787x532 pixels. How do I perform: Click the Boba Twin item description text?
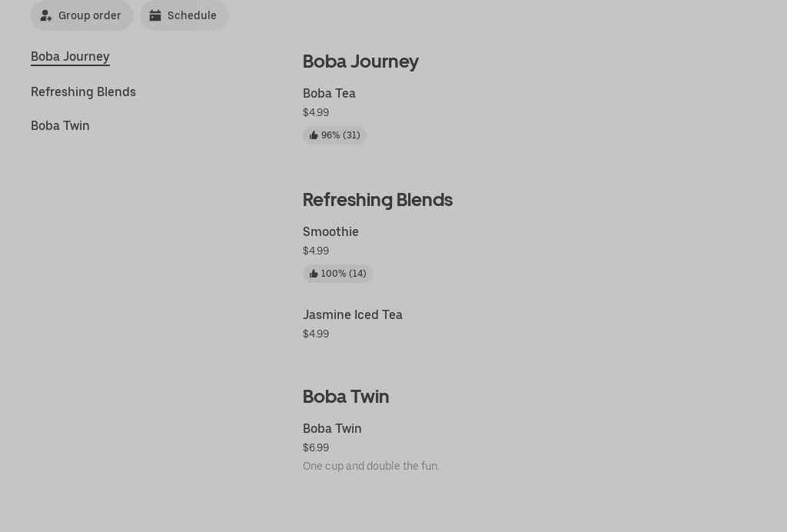point(371,466)
